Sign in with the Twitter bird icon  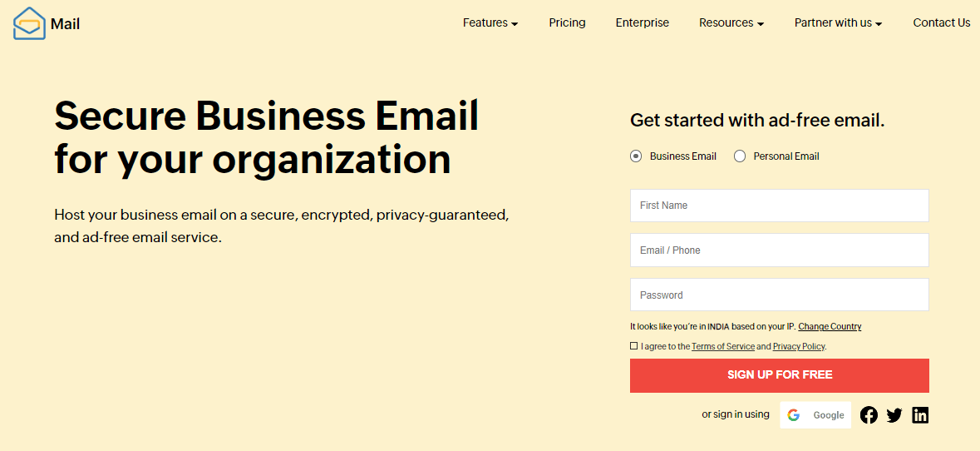click(894, 414)
